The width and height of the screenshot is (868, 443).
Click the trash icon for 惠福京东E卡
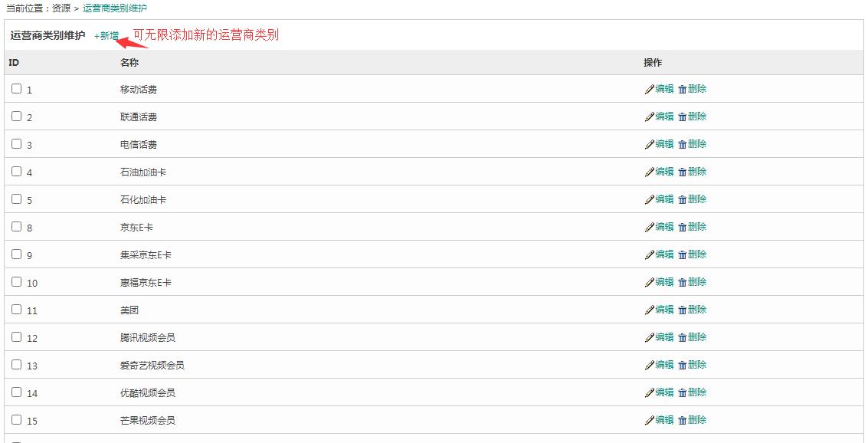(683, 282)
